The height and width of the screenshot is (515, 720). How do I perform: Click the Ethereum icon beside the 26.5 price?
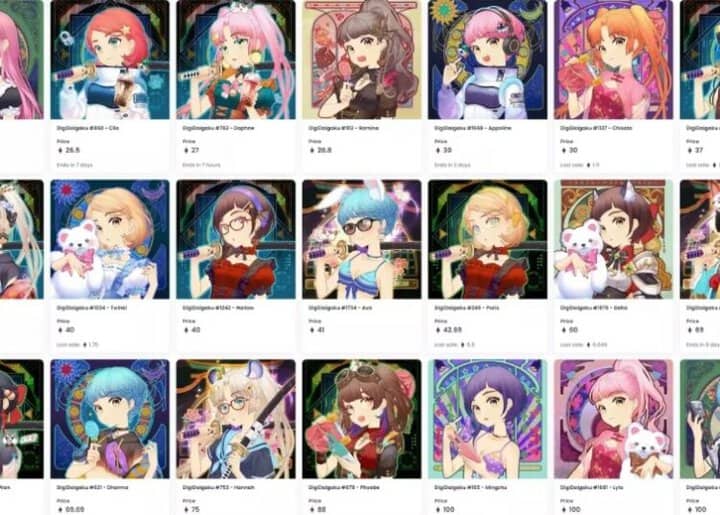pyautogui.click(x=60, y=150)
